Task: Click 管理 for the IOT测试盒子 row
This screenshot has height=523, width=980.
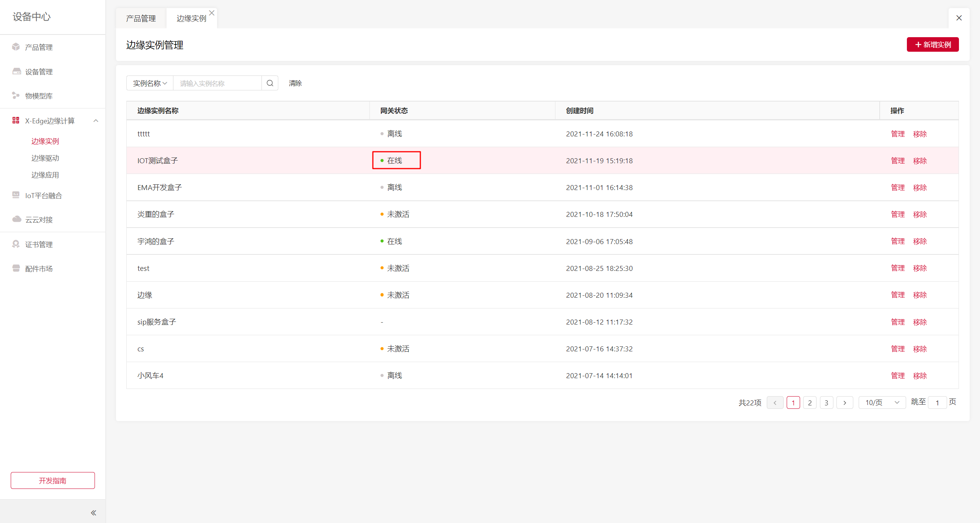Action: 897,161
